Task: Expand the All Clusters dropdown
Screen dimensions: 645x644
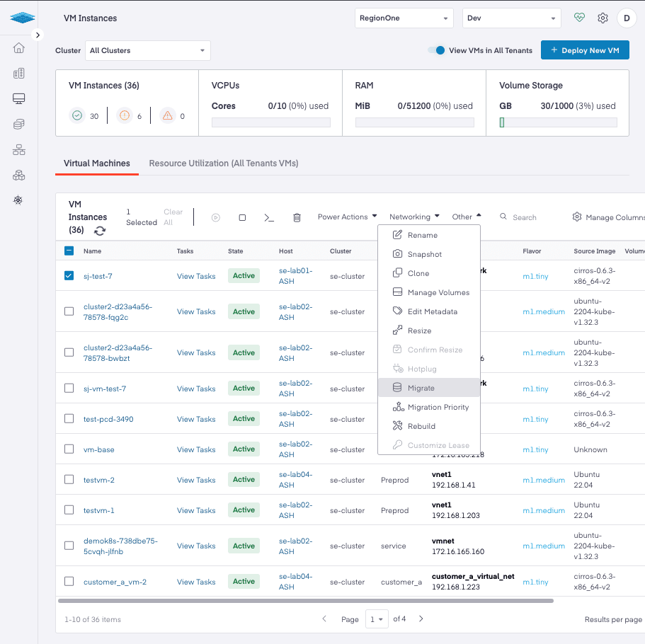Action: click(x=148, y=50)
